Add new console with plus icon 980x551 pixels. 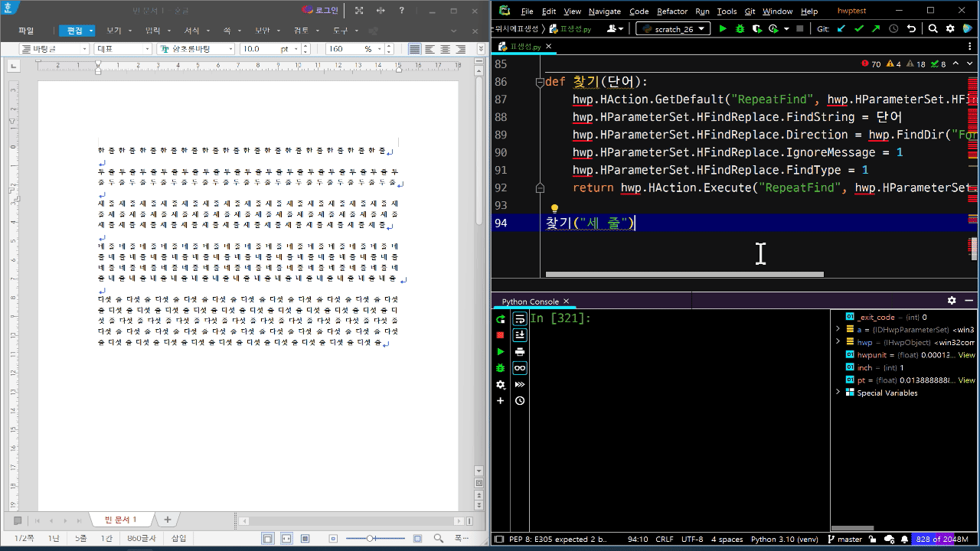[501, 401]
